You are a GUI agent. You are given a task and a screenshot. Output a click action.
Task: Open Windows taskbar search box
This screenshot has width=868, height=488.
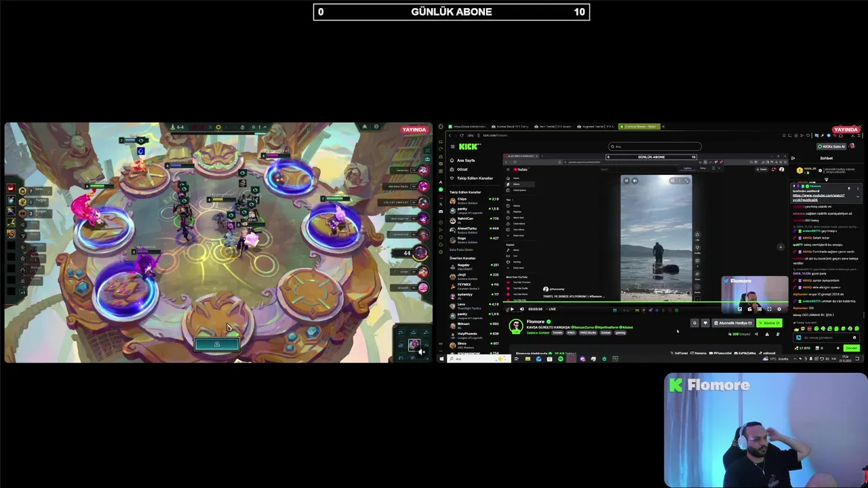pos(479,359)
